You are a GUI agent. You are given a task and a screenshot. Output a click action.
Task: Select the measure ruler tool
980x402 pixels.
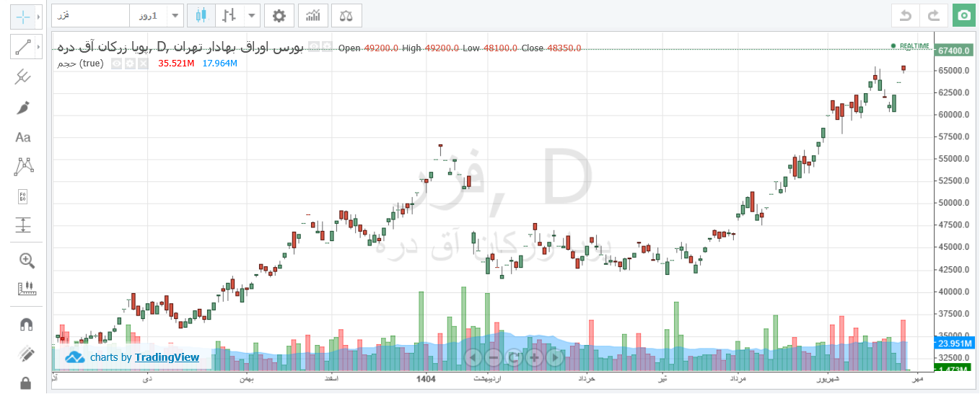(x=27, y=289)
